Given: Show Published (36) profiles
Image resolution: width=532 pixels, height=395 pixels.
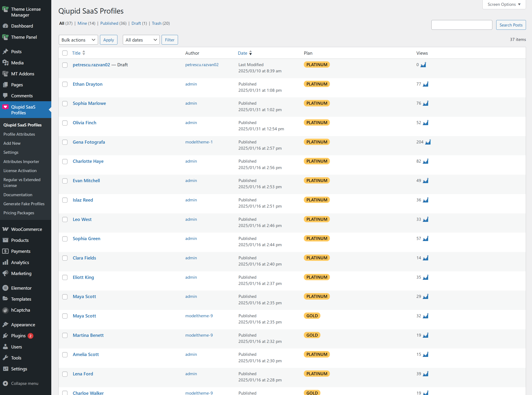Looking at the screenshot, I should (113, 23).
